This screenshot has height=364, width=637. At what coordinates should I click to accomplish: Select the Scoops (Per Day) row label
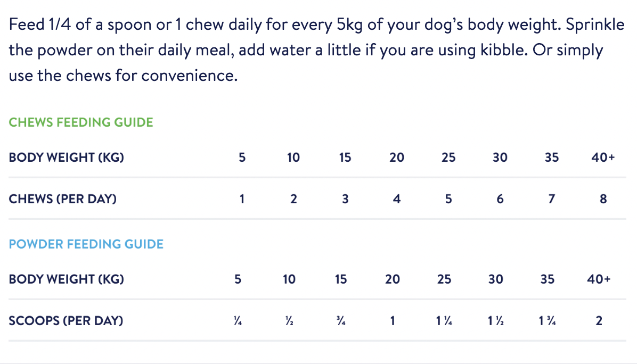pos(66,321)
